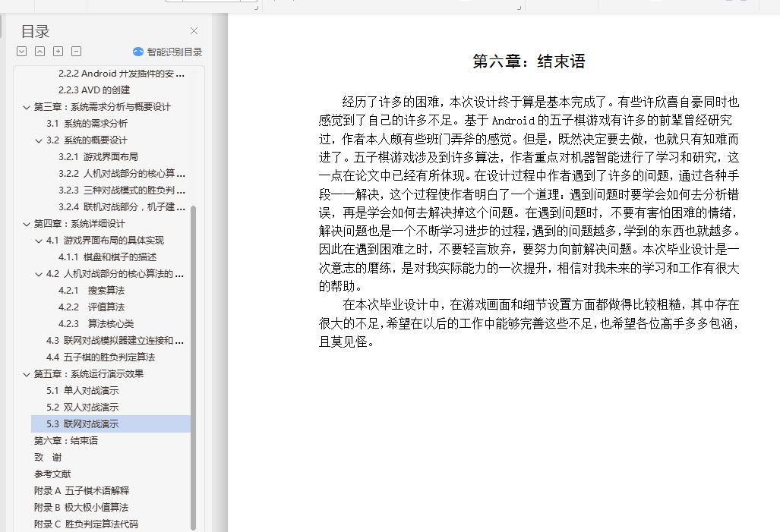Go to 4.4 五子棋的胜负判定算法
Viewport: 780px width, 532px height.
point(100,357)
